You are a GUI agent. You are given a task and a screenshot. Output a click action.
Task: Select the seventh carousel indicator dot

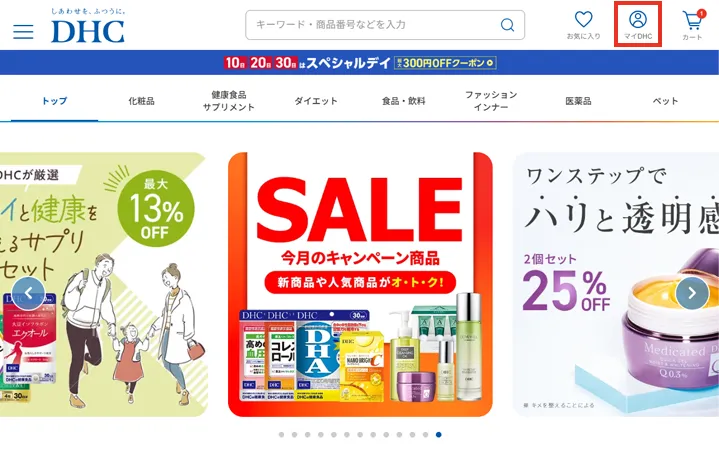tap(360, 435)
